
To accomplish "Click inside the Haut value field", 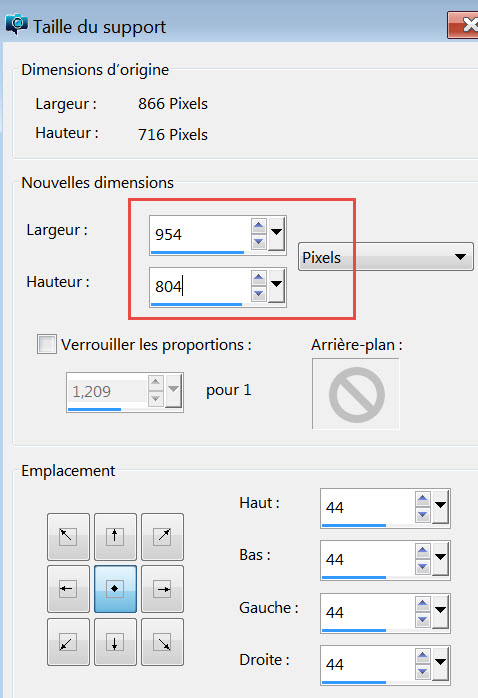I will (368, 507).
